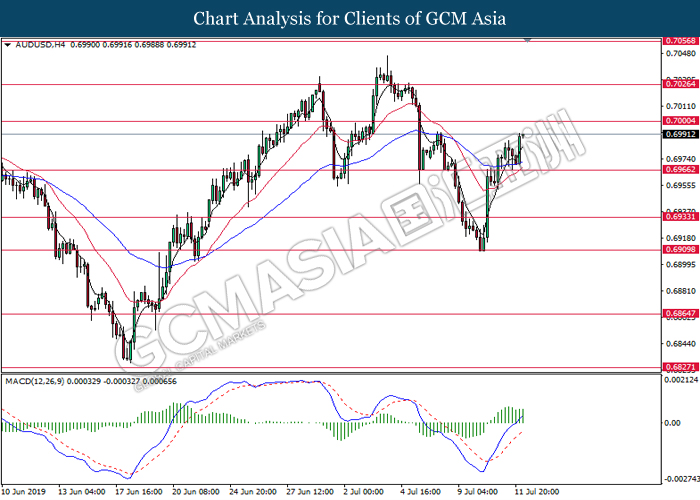Select the 0.68271 price level label
The width and height of the screenshot is (700, 500).
680,367
